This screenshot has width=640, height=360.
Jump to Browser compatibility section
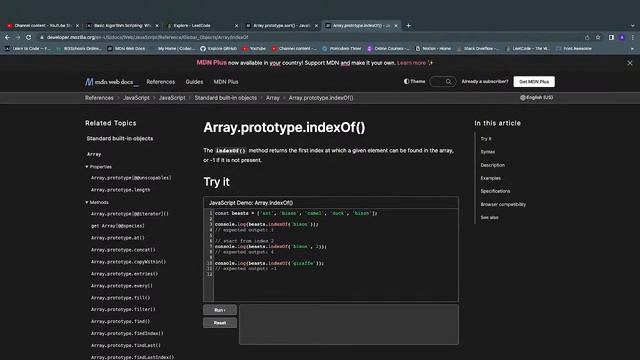click(503, 204)
